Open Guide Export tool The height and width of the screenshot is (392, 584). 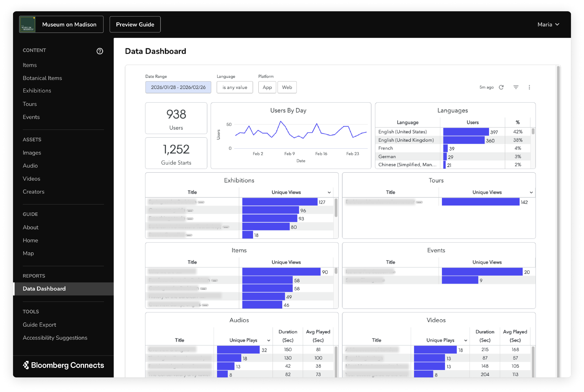[39, 325]
